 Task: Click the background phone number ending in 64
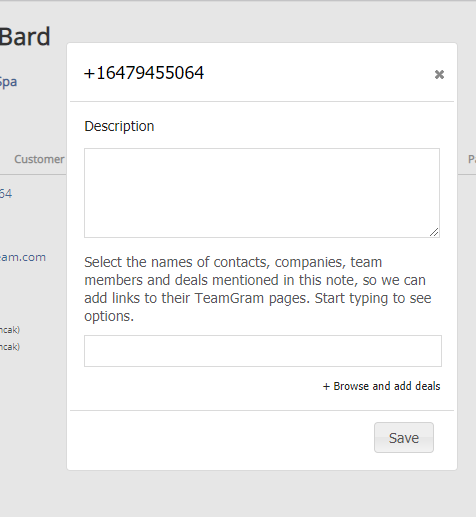6,194
